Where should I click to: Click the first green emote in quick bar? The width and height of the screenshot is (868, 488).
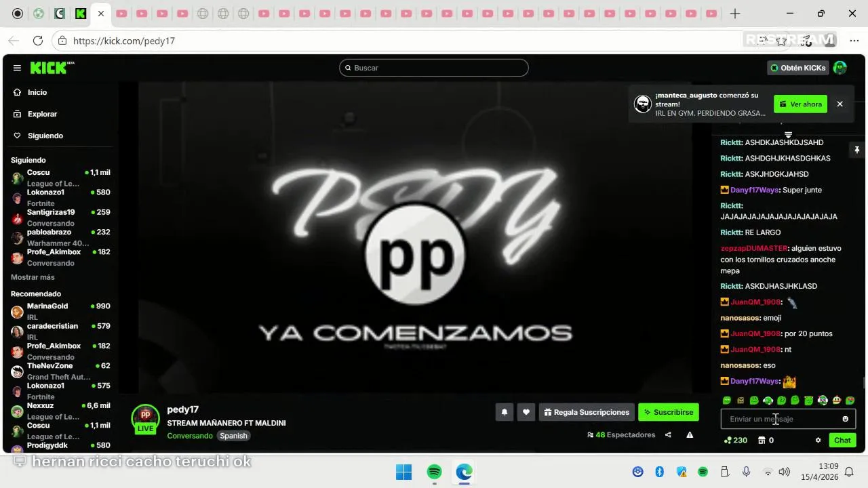(x=727, y=401)
